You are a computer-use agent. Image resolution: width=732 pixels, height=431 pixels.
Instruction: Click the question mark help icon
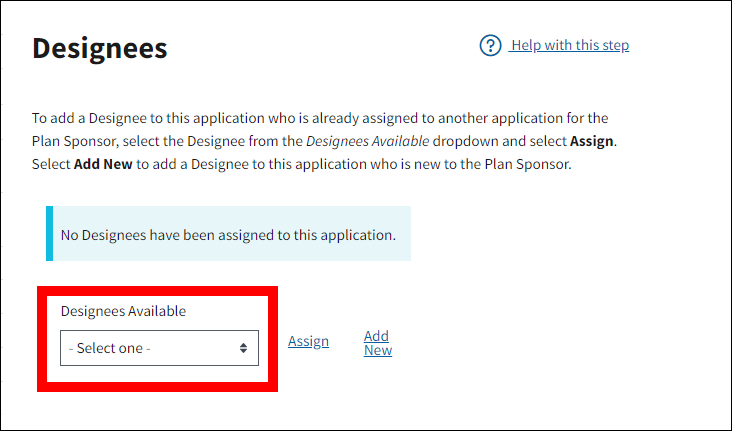pyautogui.click(x=490, y=46)
